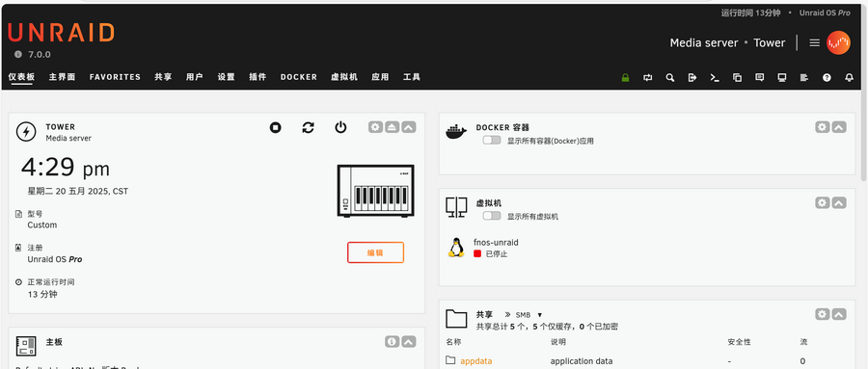
Task: Open the 设置 settings tab
Action: 226,77
